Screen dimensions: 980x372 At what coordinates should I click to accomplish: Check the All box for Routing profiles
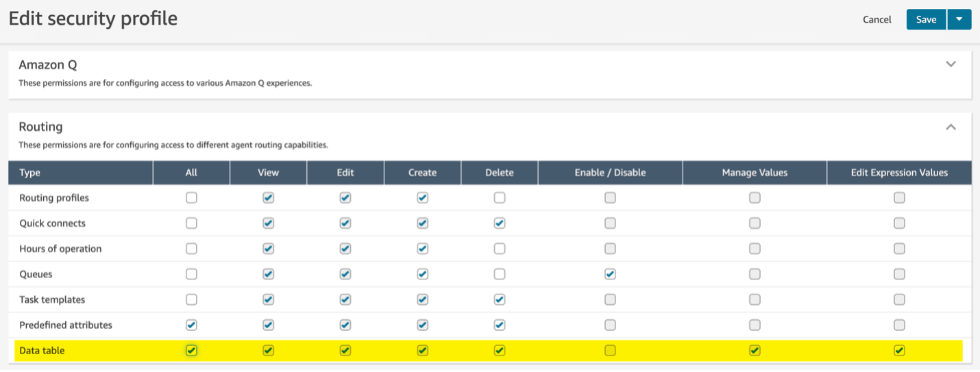pyautogui.click(x=191, y=197)
